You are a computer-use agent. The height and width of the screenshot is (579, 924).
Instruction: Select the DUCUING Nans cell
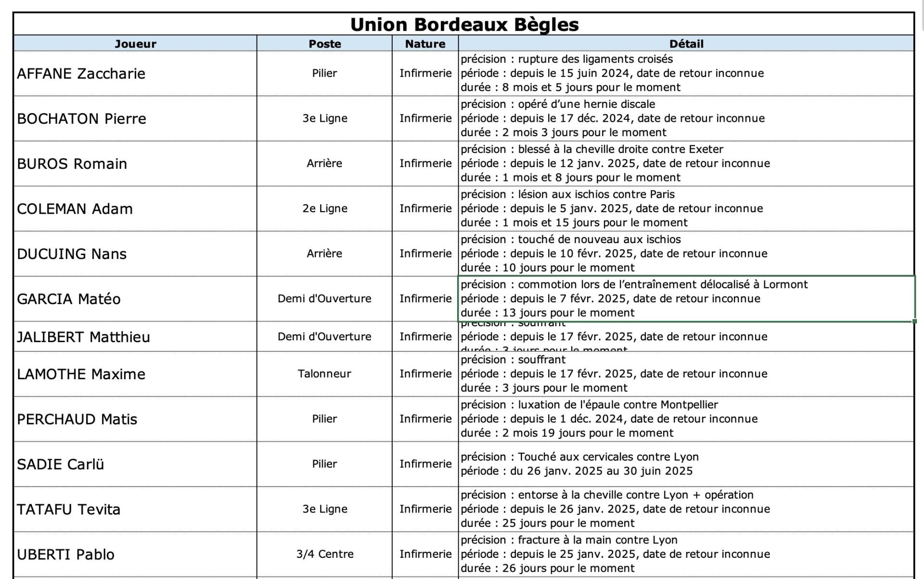pos(135,254)
